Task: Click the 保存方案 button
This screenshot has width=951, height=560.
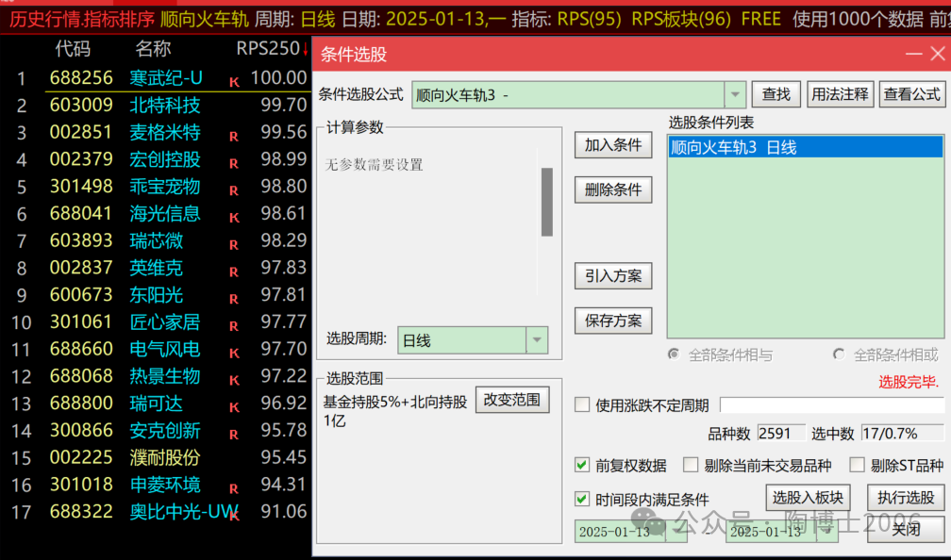Action: coord(613,321)
